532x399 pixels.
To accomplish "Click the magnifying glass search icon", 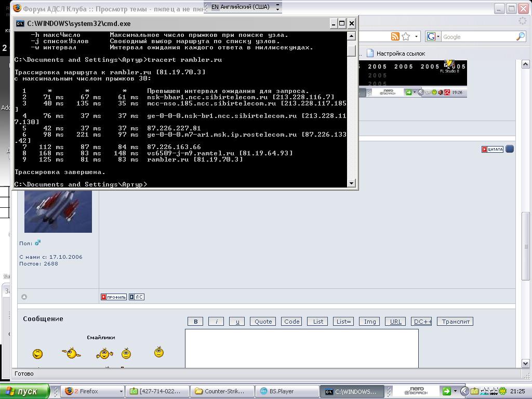I will click(x=521, y=37).
